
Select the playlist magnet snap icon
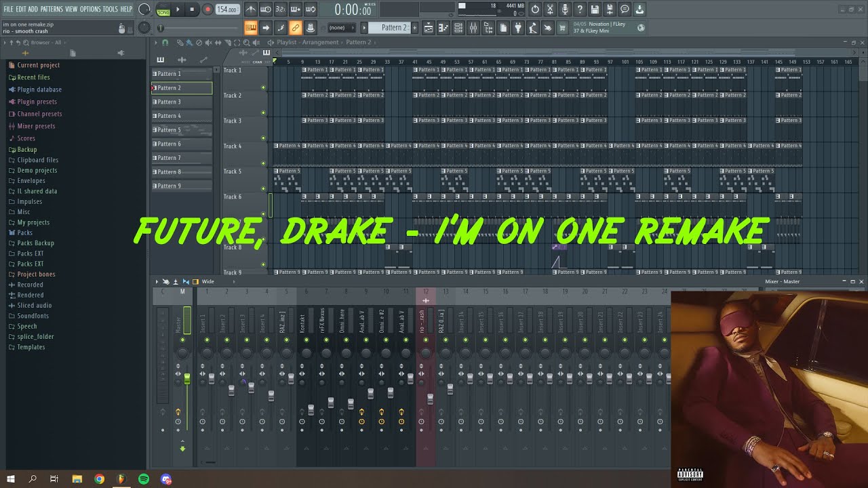pos(164,43)
